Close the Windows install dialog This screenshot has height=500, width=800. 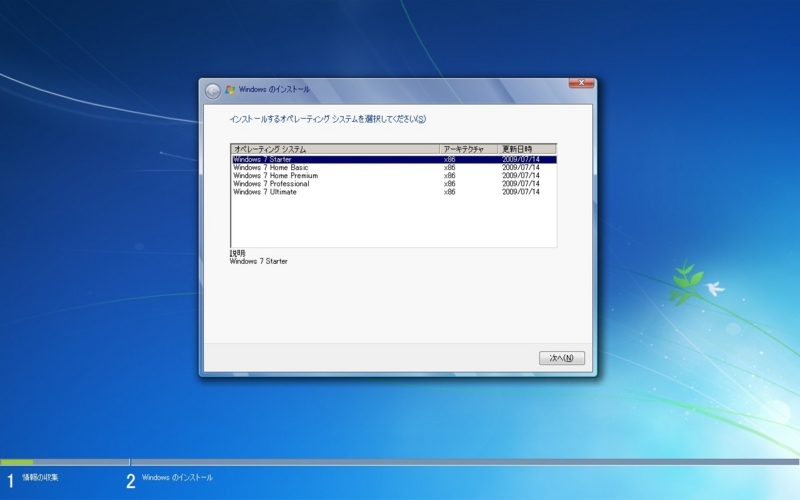[581, 83]
